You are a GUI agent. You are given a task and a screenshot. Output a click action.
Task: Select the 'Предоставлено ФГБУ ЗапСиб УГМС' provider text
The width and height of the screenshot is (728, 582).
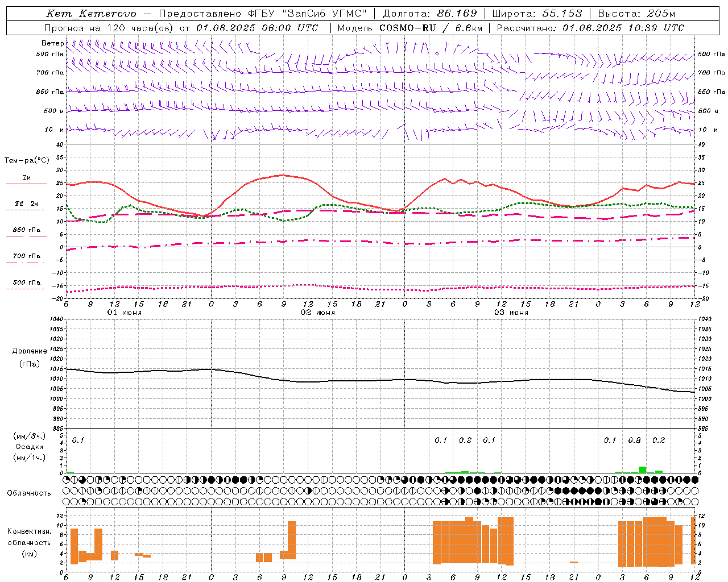point(262,14)
